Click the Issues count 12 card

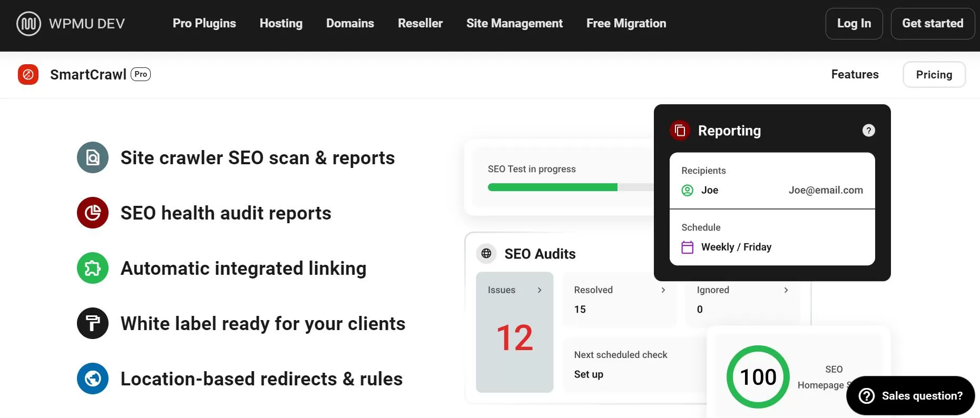515,332
